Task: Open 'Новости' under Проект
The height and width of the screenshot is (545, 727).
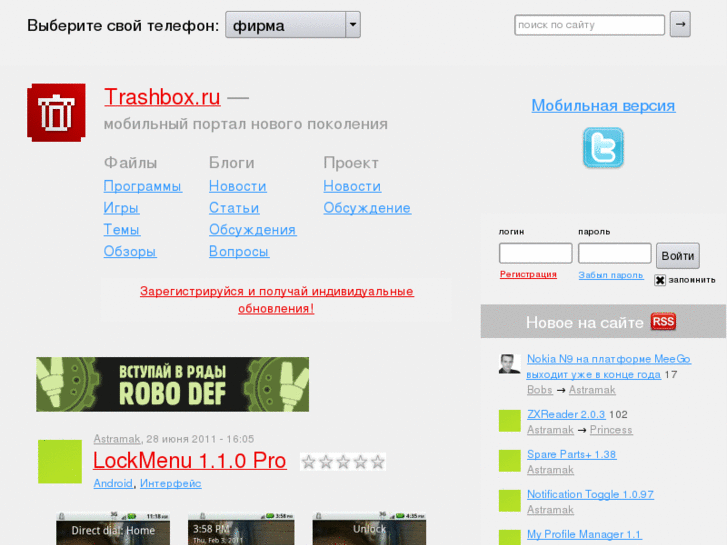Action: coord(352,186)
